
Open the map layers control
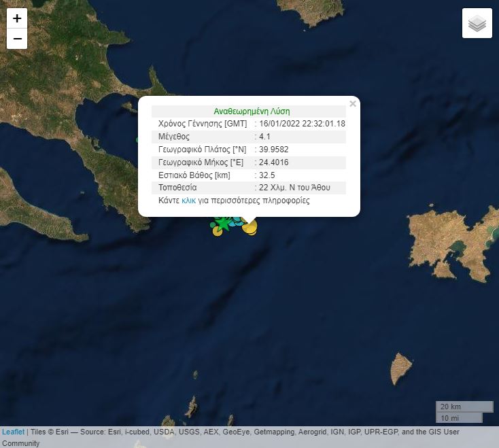(x=477, y=24)
